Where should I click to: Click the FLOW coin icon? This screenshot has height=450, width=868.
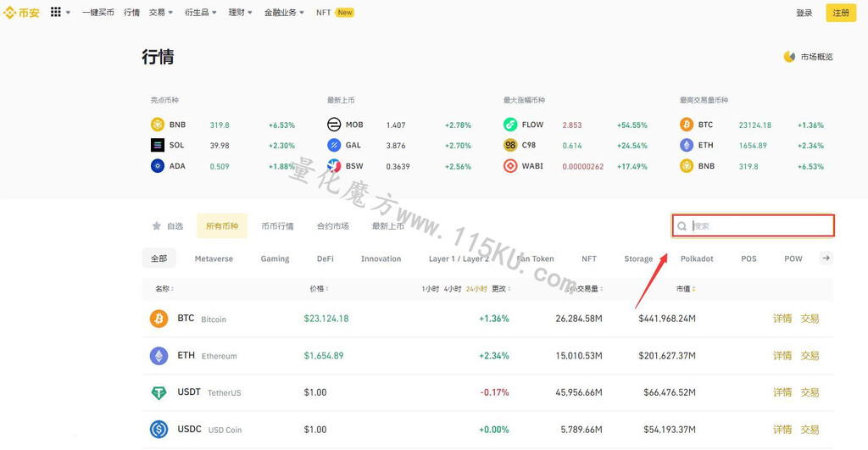tap(510, 125)
